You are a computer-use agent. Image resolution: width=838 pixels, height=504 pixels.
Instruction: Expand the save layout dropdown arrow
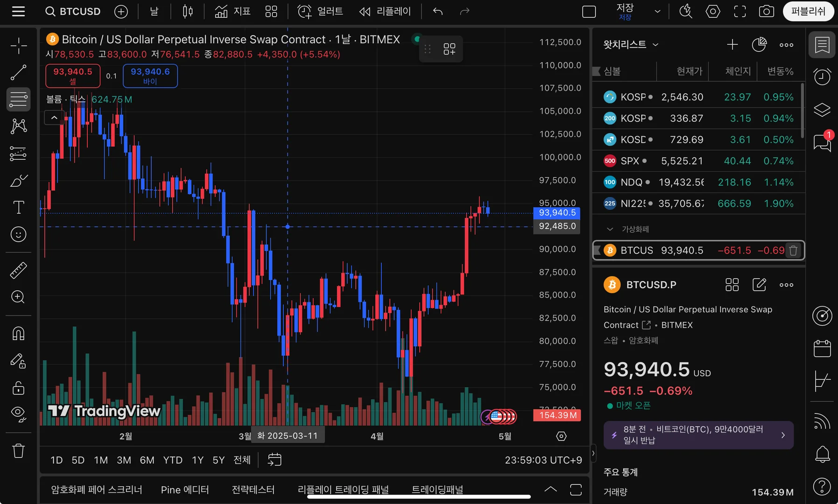(657, 12)
